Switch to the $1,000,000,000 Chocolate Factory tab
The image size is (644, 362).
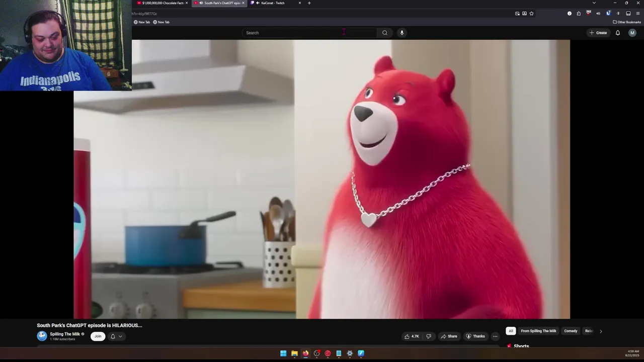point(161,3)
